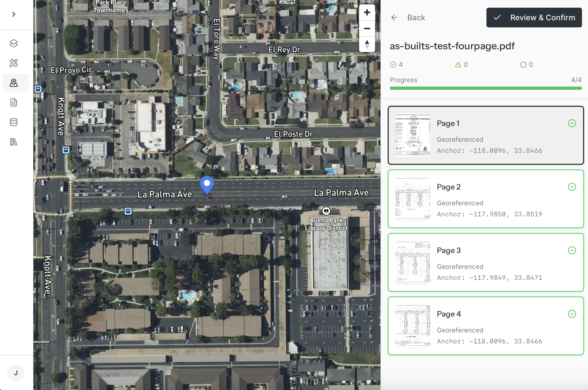Click the zoom out button on the map

[367, 28]
